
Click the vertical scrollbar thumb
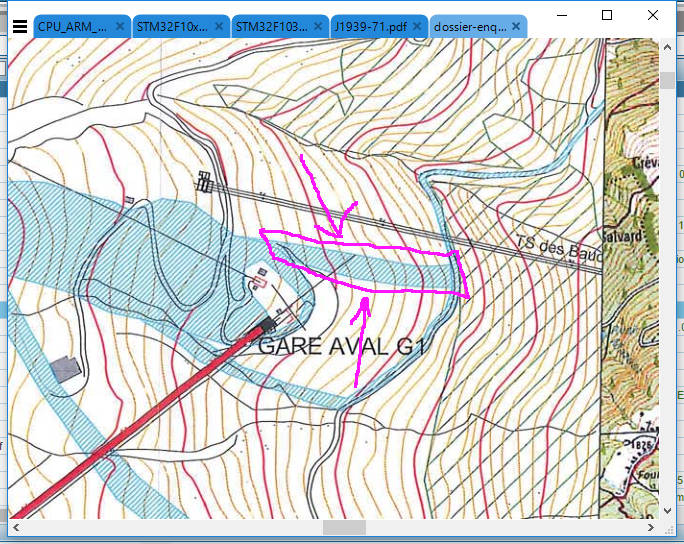667,81
